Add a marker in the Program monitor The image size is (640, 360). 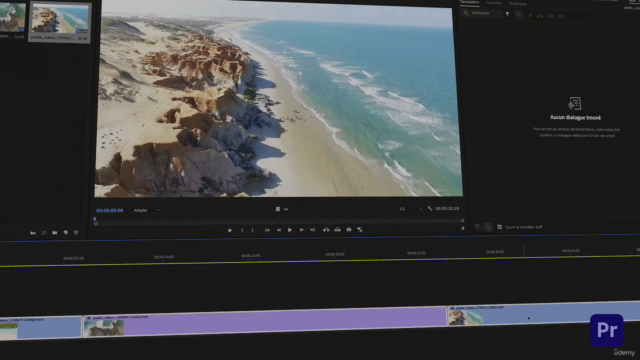(x=229, y=231)
